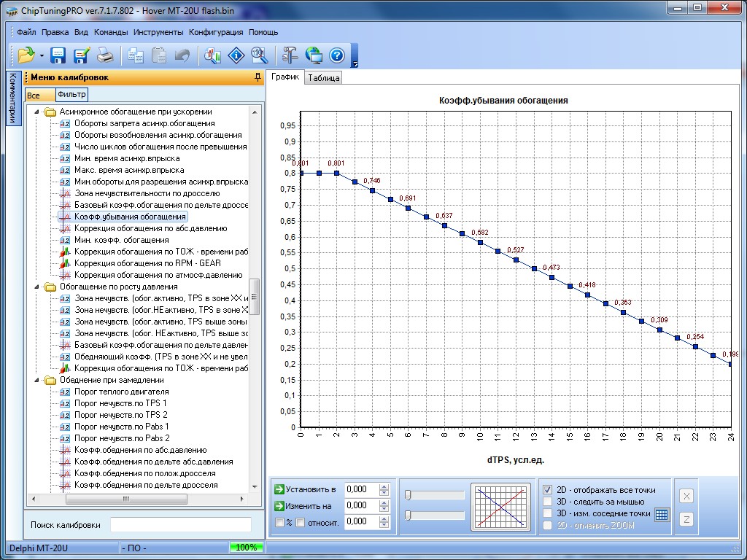The image size is (747, 560).
Task: Collapse the 'Обогащение по росту давления' folder
Action: [36, 287]
